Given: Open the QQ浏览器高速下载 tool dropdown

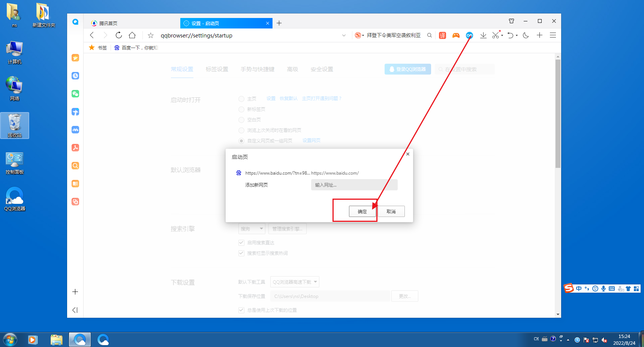Looking at the screenshot, I should pos(295,282).
